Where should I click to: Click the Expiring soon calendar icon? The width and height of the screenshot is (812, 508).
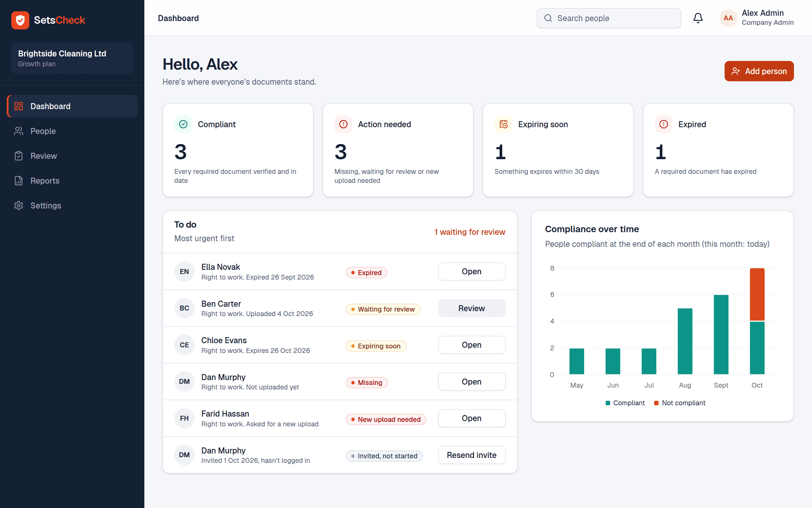(x=504, y=124)
